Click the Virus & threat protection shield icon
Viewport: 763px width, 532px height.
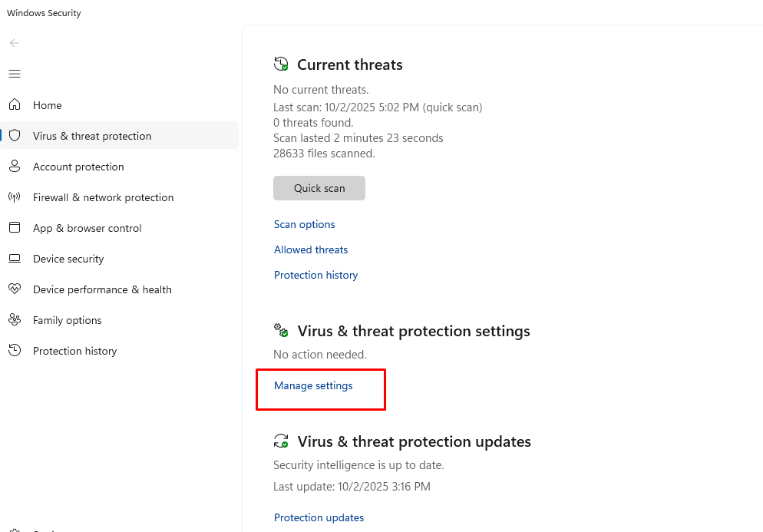click(x=15, y=136)
